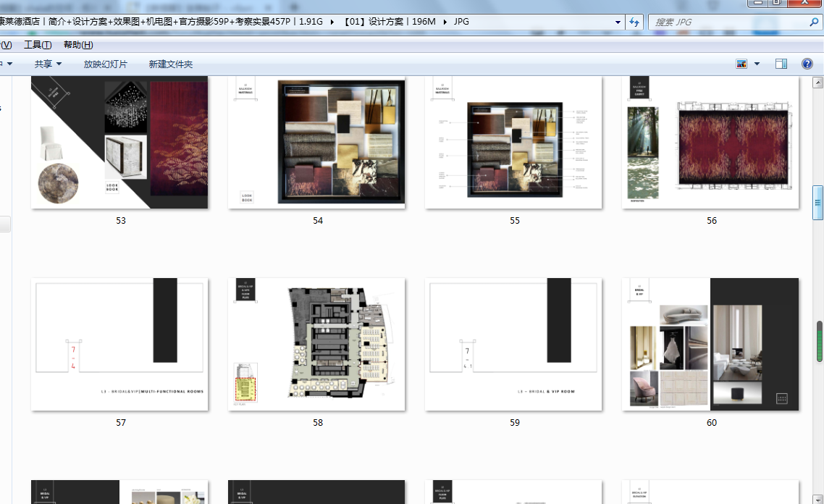
Task: Open the 帮助(H) menu
Action: [x=78, y=45]
